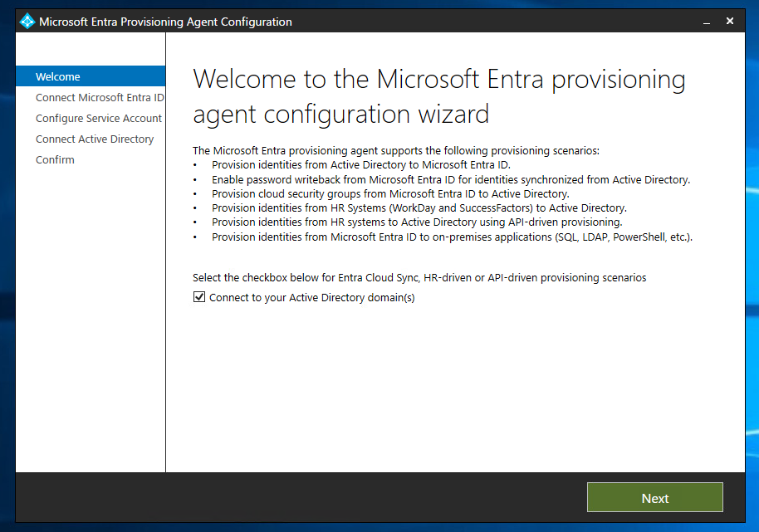The width and height of the screenshot is (759, 532).
Task: Click the Microsoft Entra diamond icon in title bar
Action: coord(27,22)
